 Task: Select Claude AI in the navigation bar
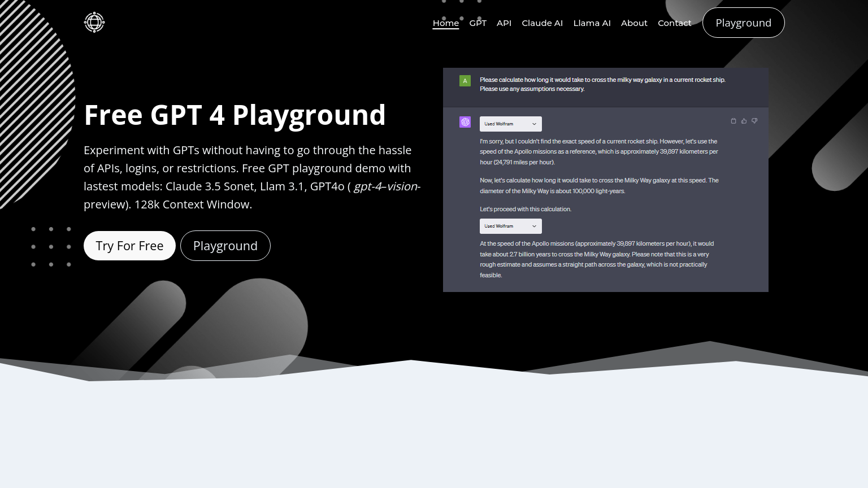coord(542,23)
